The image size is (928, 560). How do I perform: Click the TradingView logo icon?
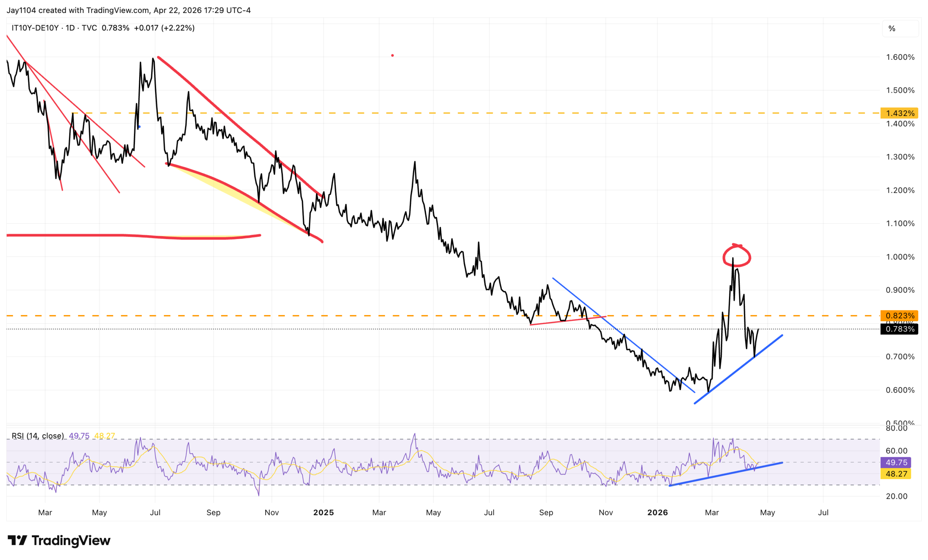17,540
